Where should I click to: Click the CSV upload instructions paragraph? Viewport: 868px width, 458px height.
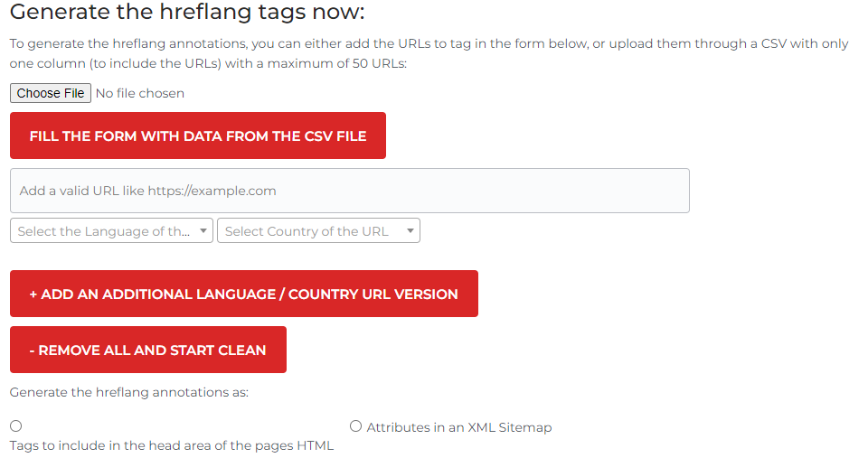click(x=429, y=53)
